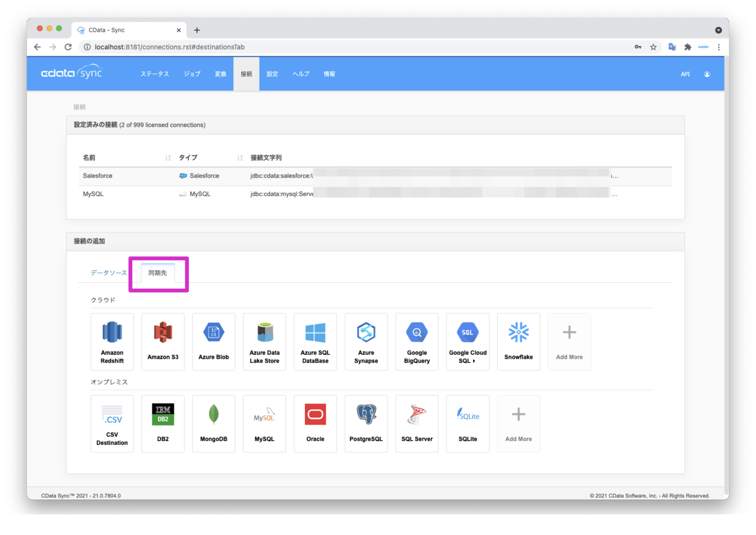Select the Oracle destination tile
Viewport: 756px width, 535px height.
(x=315, y=423)
